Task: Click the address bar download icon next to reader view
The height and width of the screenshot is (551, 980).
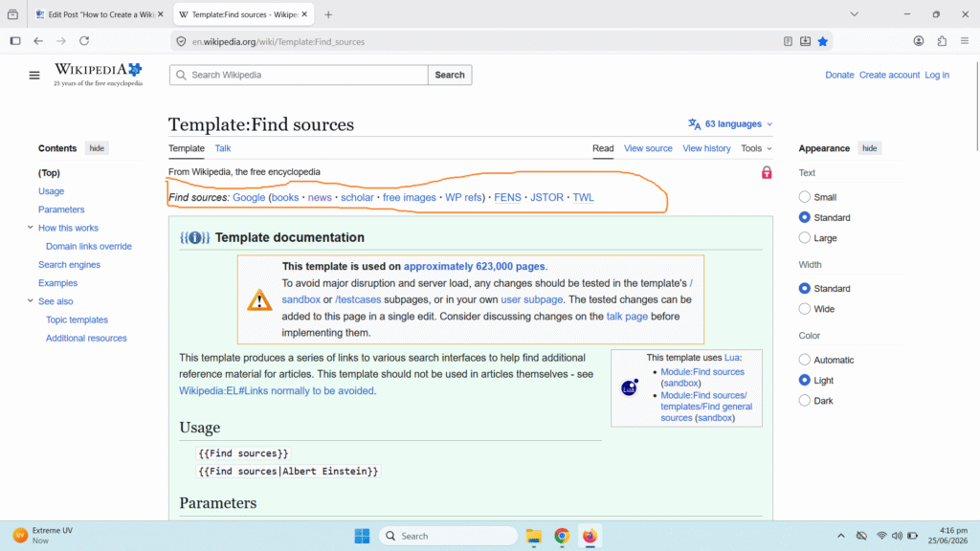Action: tap(805, 41)
